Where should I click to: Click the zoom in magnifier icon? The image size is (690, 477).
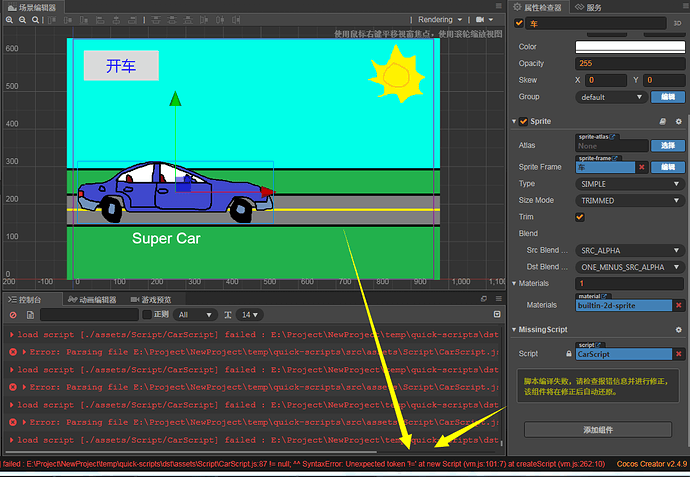click(8, 19)
